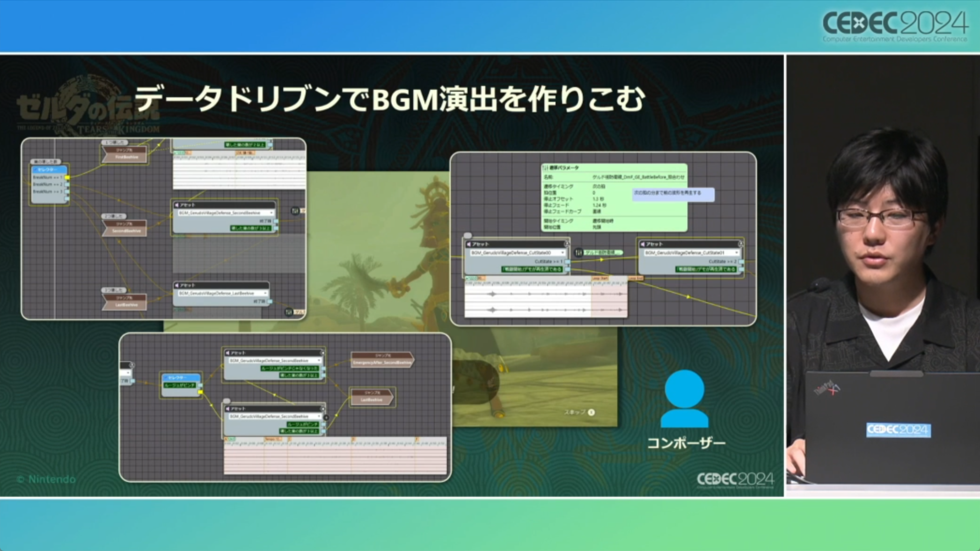
Task: Click the green condition tag on the CutState00 node
Action: pyautogui.click(x=532, y=269)
